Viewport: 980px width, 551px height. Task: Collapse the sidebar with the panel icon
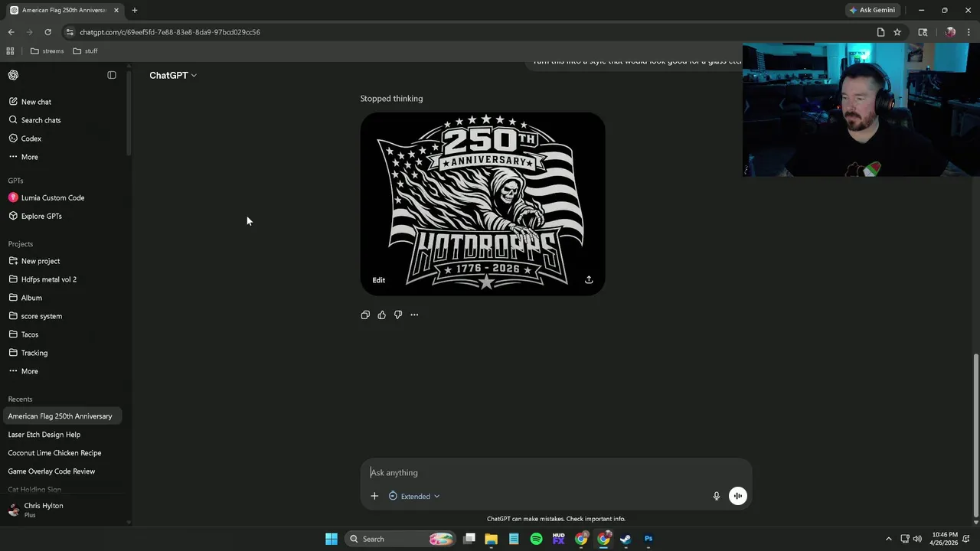[x=112, y=75]
